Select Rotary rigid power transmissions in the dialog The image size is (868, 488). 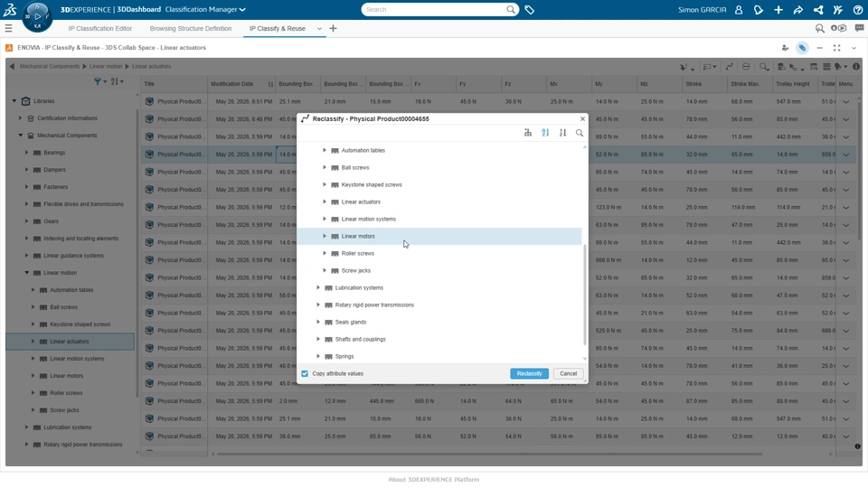tap(374, 305)
